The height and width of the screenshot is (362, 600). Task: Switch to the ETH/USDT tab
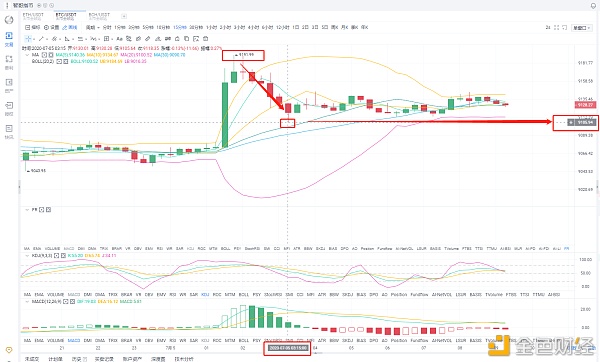(33, 16)
